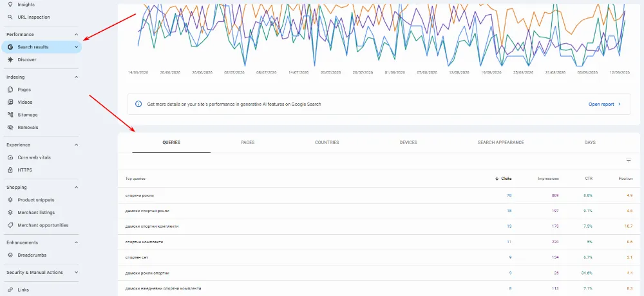The height and width of the screenshot is (296, 644).
Task: Open Core web vitals gauge icon
Action: click(10, 157)
